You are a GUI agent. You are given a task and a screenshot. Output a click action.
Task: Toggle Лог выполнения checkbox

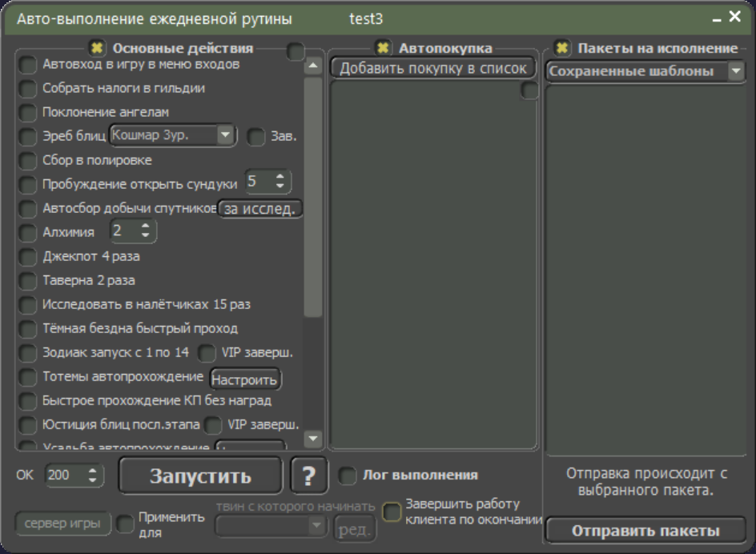(347, 476)
